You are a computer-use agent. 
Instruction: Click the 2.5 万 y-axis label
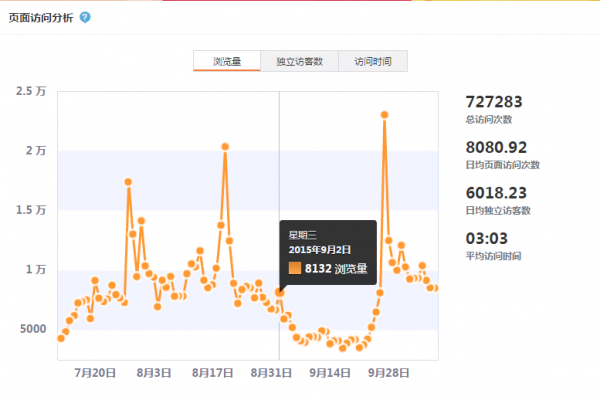click(x=31, y=91)
